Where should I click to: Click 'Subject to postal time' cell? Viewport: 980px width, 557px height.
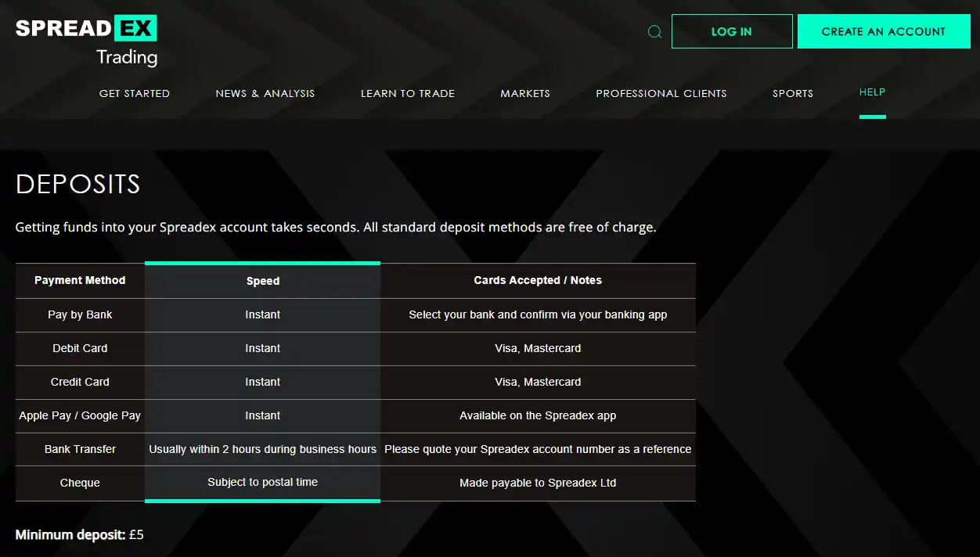point(263,482)
